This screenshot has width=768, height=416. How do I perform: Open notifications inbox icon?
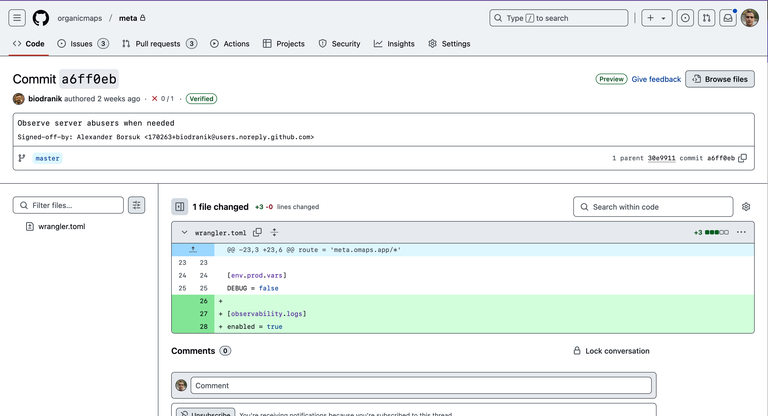[x=728, y=18]
